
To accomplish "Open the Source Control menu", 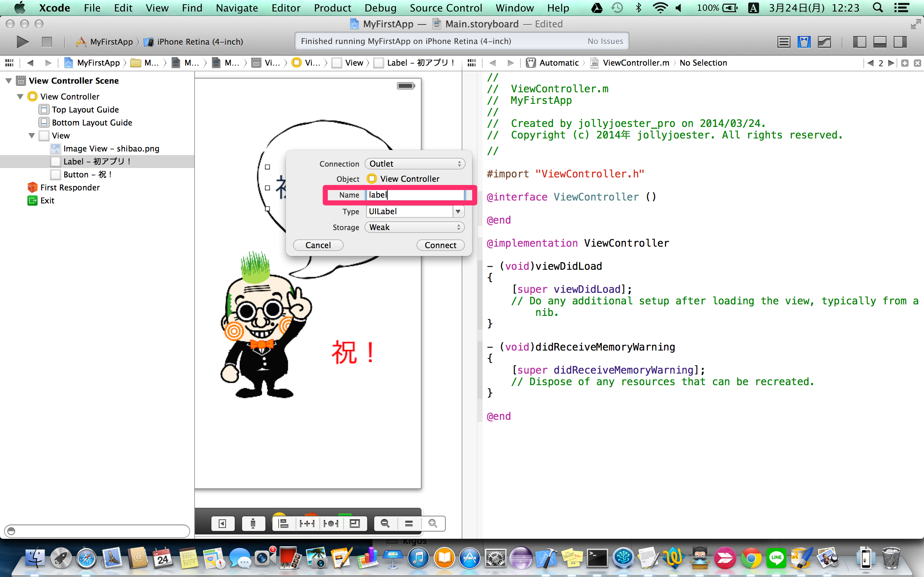I will 446,8.
